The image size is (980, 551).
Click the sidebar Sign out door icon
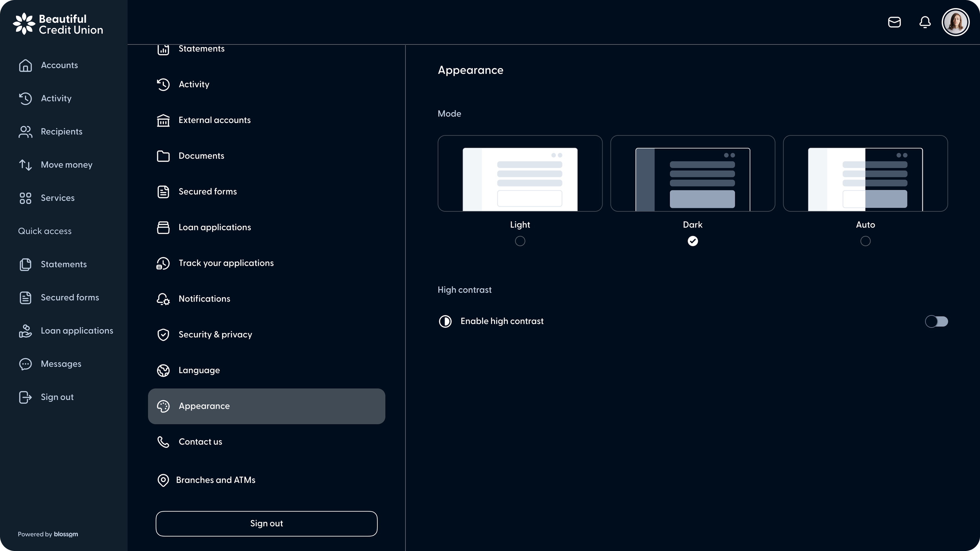[25, 397]
